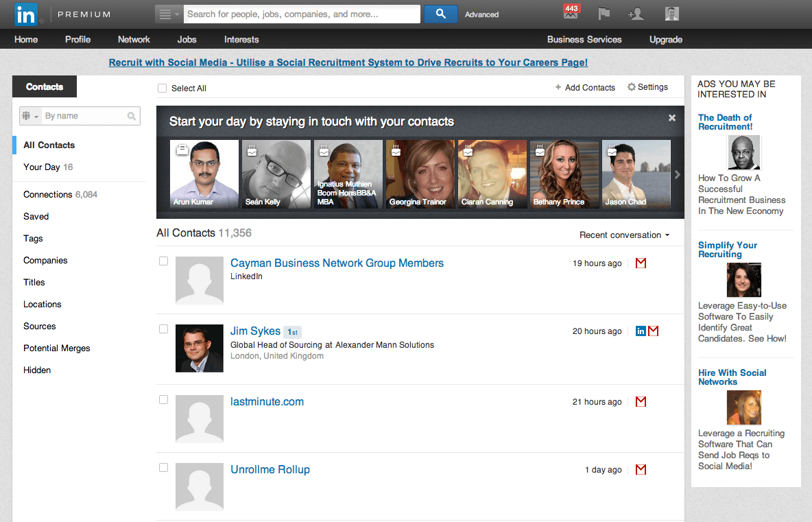Select Sources in sidebar
This screenshot has width=812, height=522.
point(39,327)
